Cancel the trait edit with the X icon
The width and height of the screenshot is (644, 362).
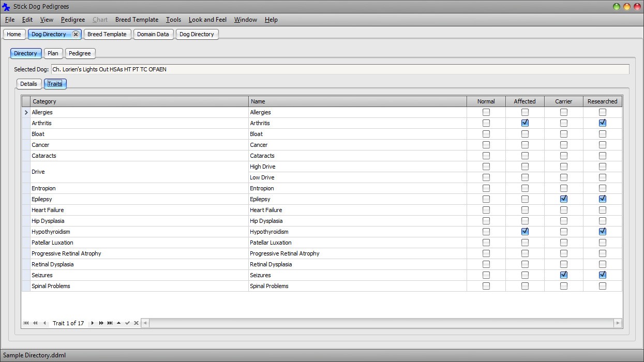coord(136,323)
